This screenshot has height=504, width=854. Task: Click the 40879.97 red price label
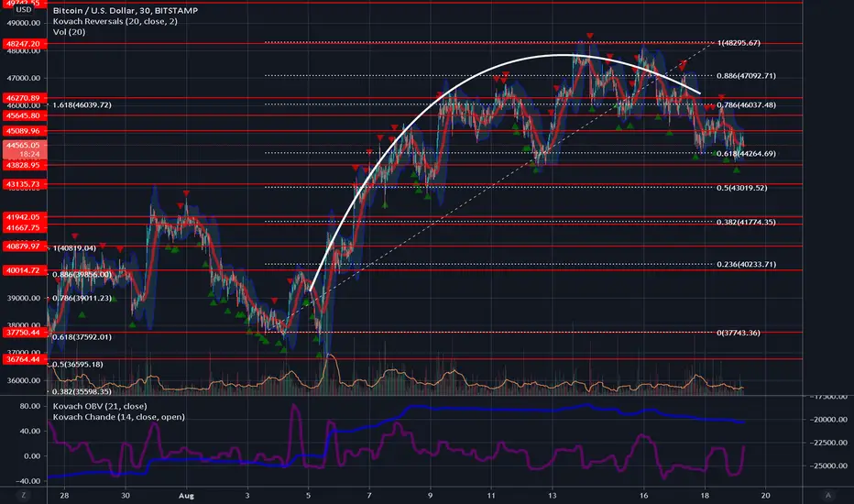tap(25, 247)
